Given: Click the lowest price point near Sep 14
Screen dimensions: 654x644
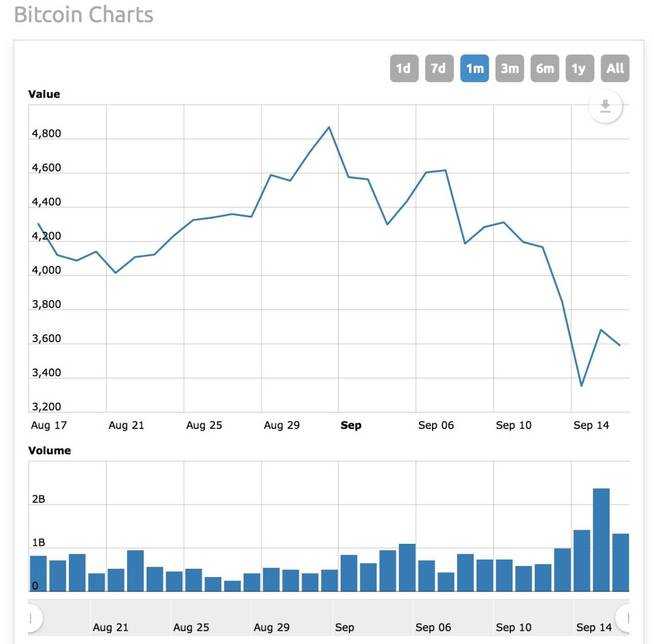Looking at the screenshot, I should pyautogui.click(x=581, y=385).
